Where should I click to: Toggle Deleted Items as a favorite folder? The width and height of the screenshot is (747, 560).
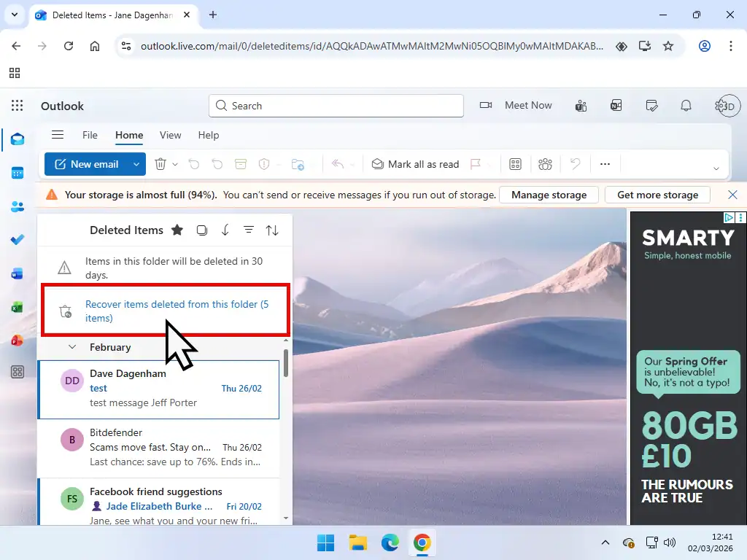(x=177, y=230)
